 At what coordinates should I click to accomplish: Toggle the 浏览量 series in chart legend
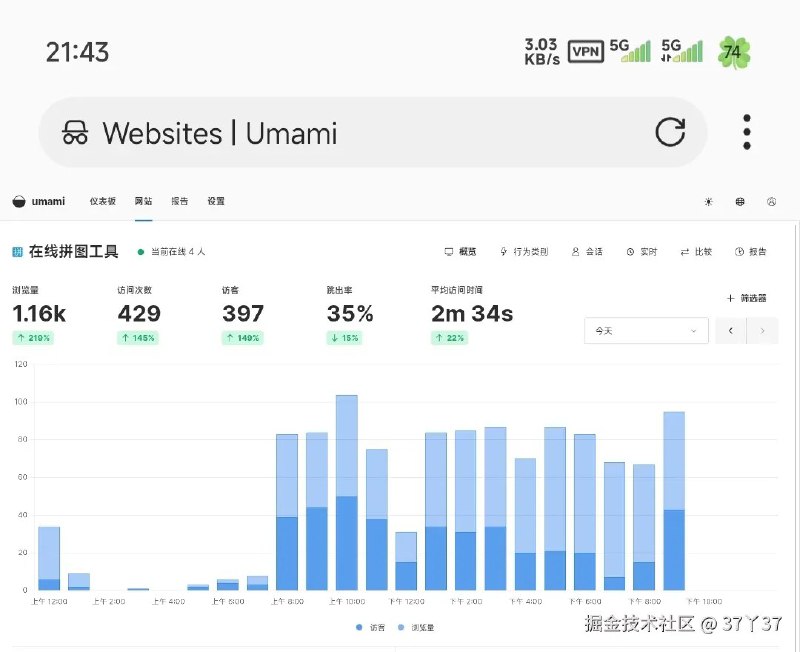pos(417,627)
